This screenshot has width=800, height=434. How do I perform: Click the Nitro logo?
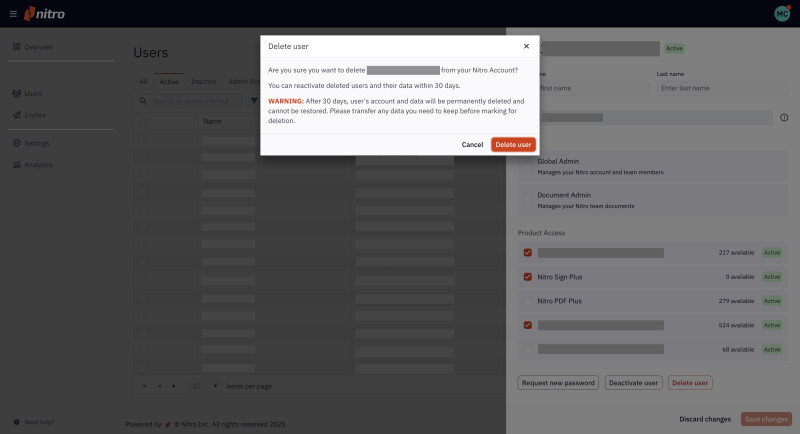pos(44,14)
